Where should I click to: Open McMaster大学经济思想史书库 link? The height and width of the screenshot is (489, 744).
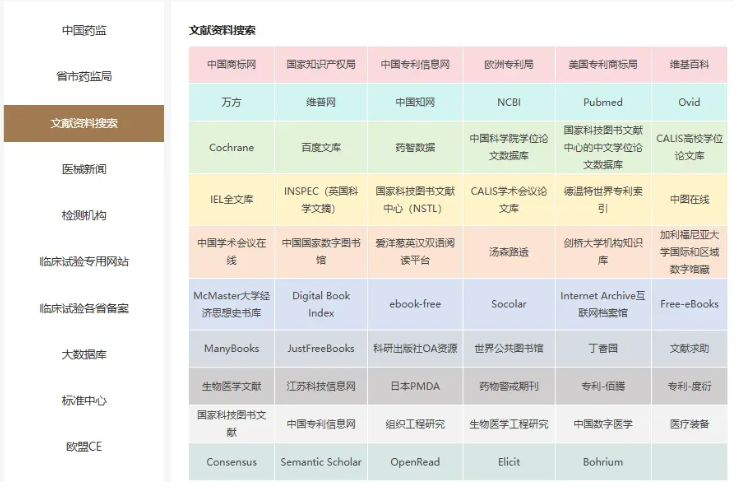[x=234, y=308]
